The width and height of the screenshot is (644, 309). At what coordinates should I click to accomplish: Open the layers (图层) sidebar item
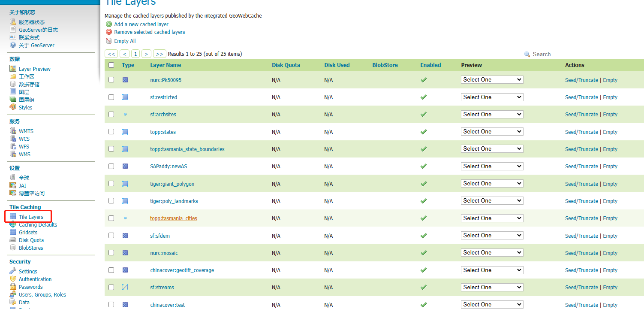(24, 92)
